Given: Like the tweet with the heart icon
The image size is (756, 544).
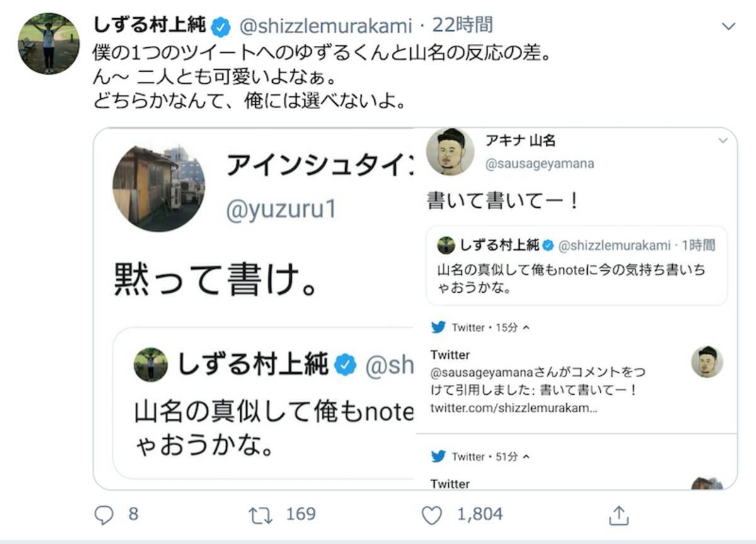Looking at the screenshot, I should [x=432, y=515].
